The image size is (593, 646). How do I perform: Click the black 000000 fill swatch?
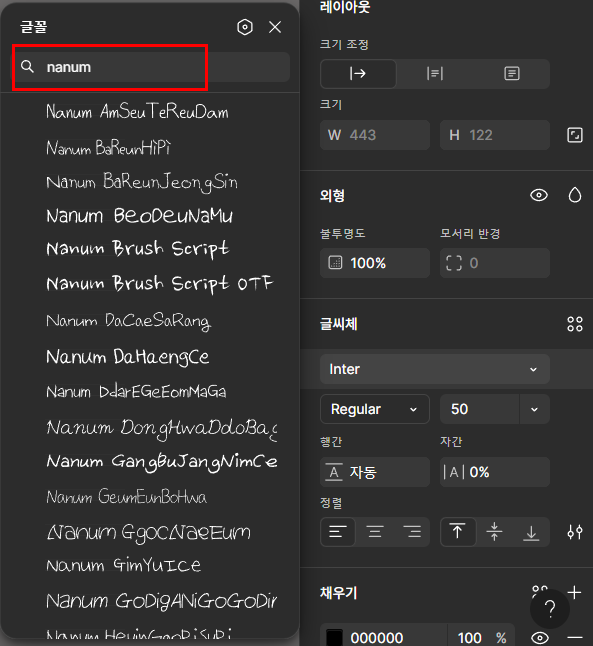(335, 638)
